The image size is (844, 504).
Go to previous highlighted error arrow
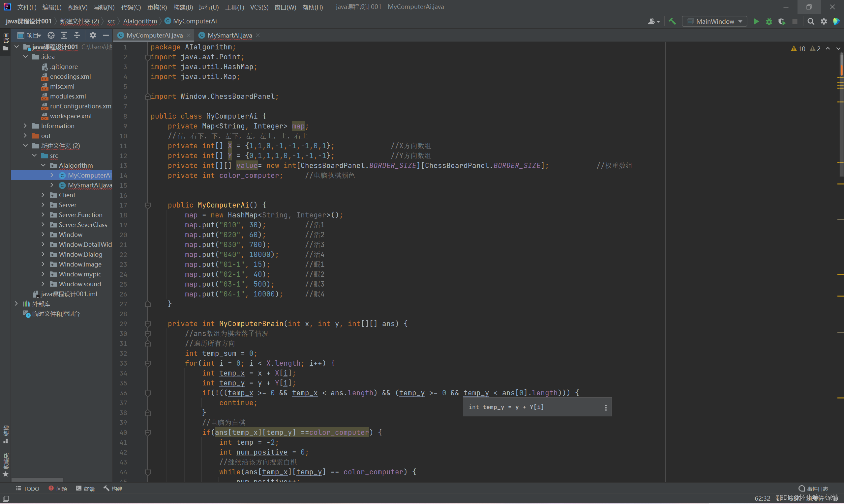tap(828, 48)
